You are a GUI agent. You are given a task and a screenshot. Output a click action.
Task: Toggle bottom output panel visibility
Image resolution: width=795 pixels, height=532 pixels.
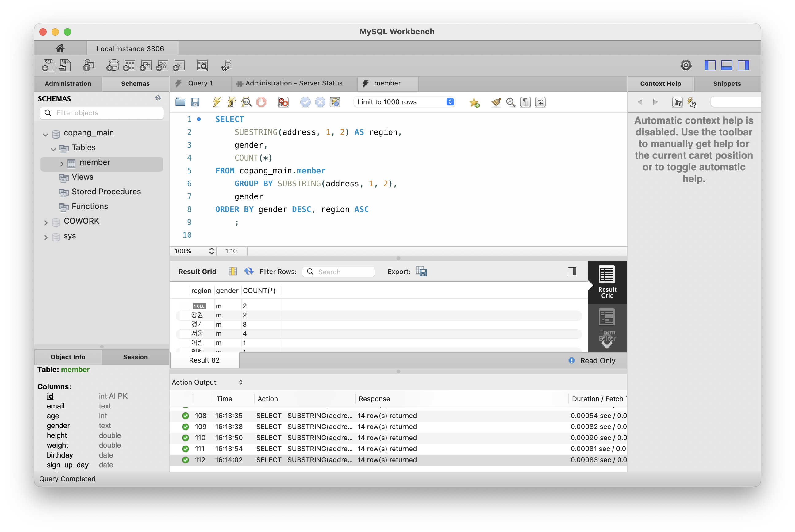pyautogui.click(x=726, y=65)
